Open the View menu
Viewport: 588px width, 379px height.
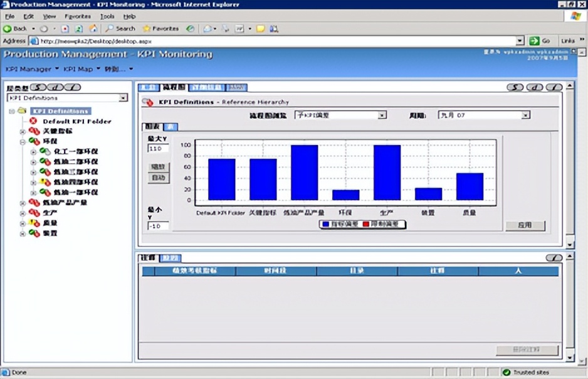pyautogui.click(x=49, y=16)
